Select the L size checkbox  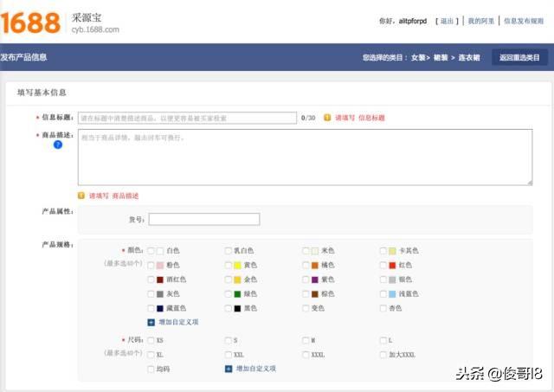[383, 340]
